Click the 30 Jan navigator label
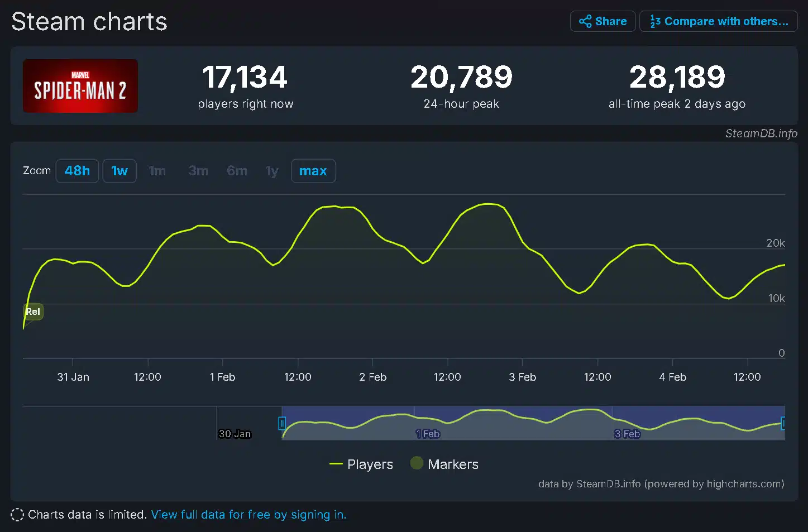 pos(235,434)
